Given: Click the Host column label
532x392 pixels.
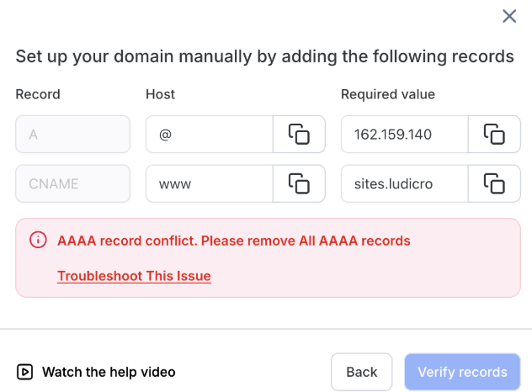Looking at the screenshot, I should click(160, 94).
